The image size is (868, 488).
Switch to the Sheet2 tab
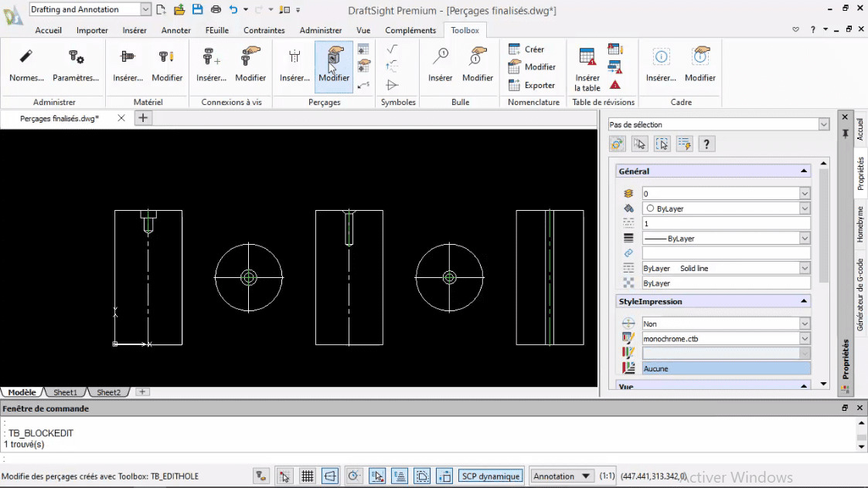pyautogui.click(x=108, y=392)
